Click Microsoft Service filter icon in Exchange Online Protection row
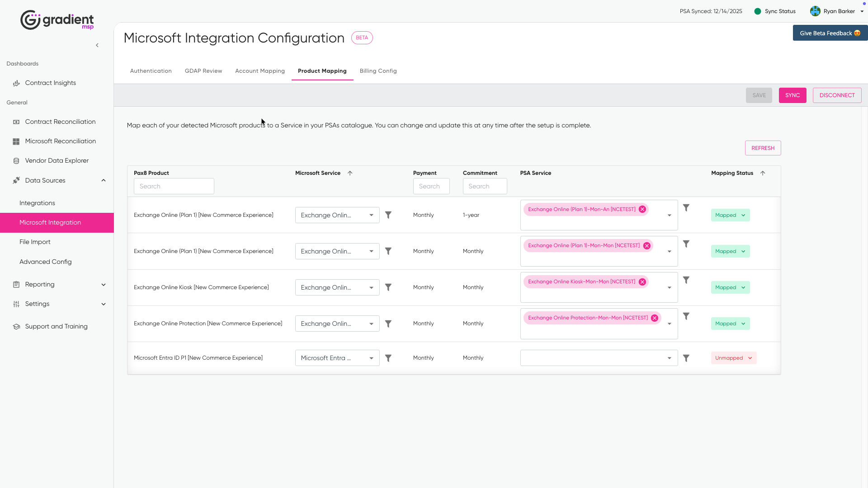The image size is (868, 488). coord(388,324)
